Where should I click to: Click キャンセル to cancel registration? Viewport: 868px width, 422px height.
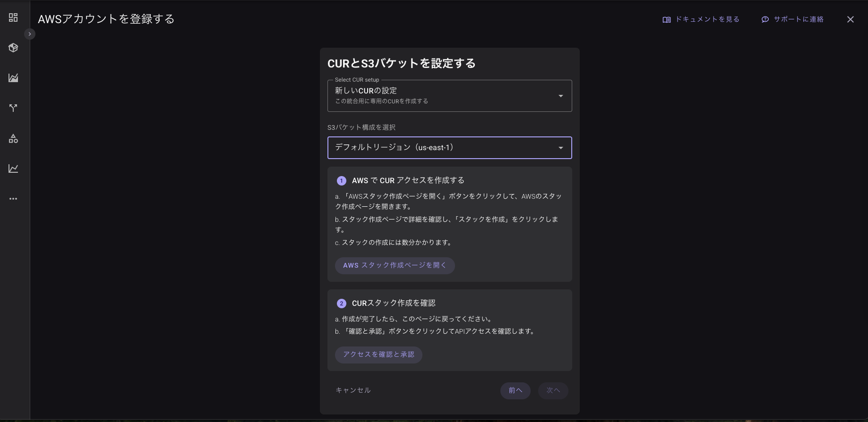352,390
